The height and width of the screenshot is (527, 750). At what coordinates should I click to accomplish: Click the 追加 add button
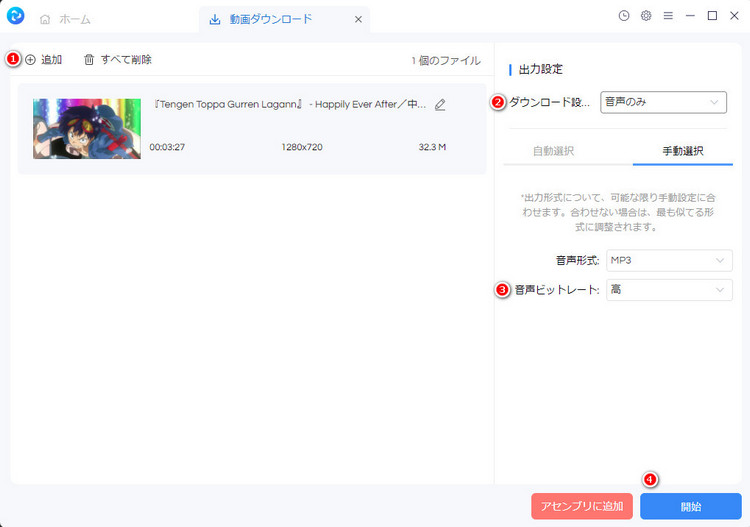pyautogui.click(x=44, y=60)
